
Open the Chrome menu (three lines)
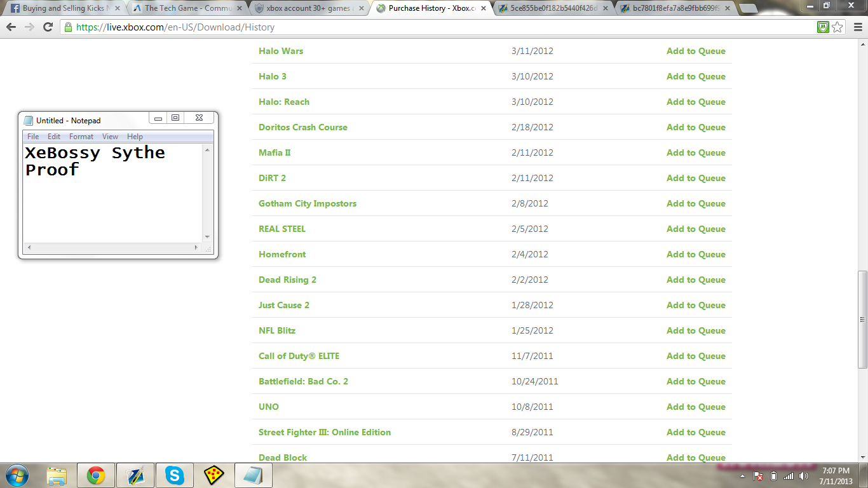857,27
